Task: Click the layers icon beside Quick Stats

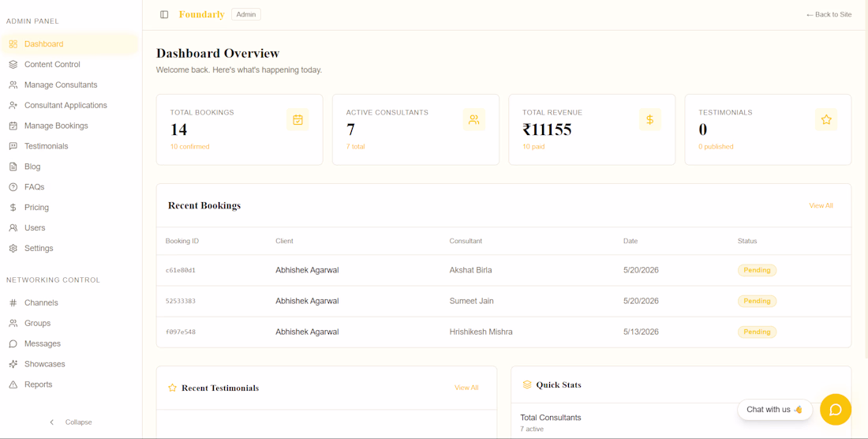Action: pos(527,385)
